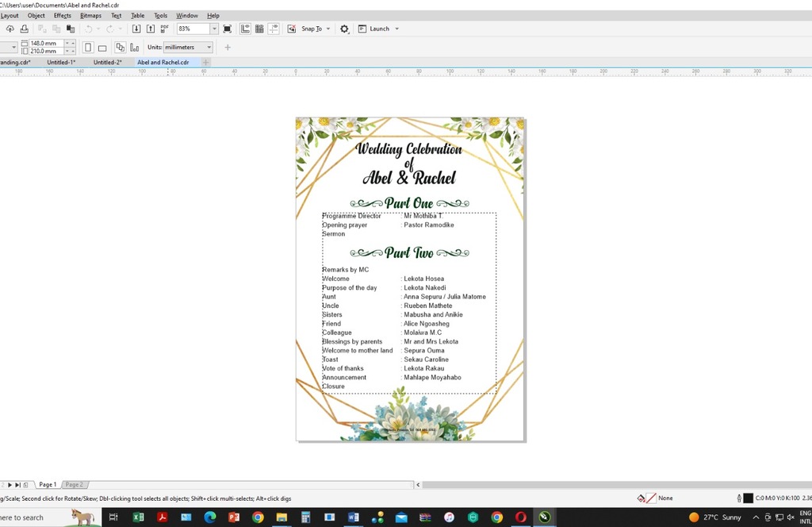Expand the zoom level dropdown at 83%
Viewport: 812px width, 527px height.
coord(214,29)
